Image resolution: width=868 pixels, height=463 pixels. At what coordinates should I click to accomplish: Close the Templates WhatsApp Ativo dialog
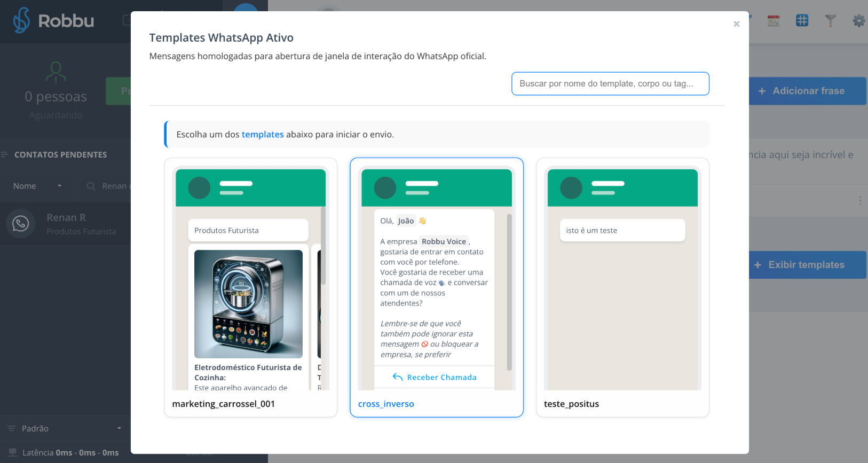tap(736, 24)
